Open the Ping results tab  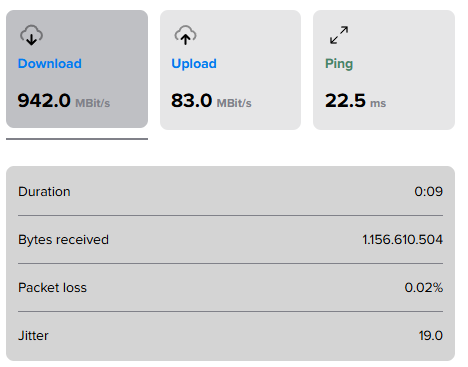click(384, 70)
